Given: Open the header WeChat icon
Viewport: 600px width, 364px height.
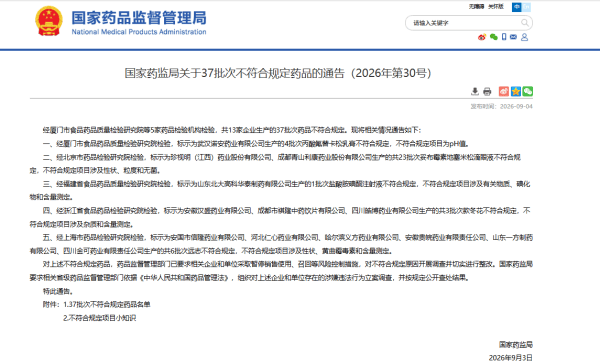Looking at the screenshot, I should point(494,37).
